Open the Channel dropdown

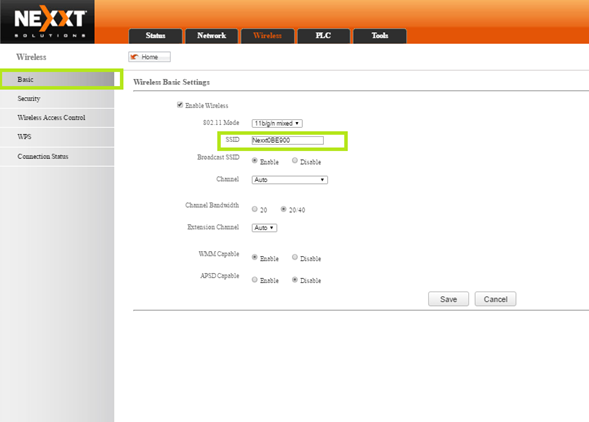pyautogui.click(x=290, y=180)
